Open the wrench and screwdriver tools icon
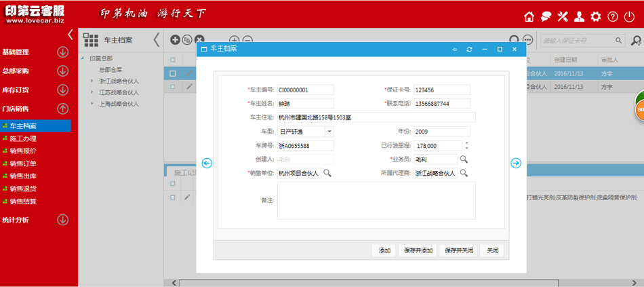644x287 pixels. coord(562,17)
